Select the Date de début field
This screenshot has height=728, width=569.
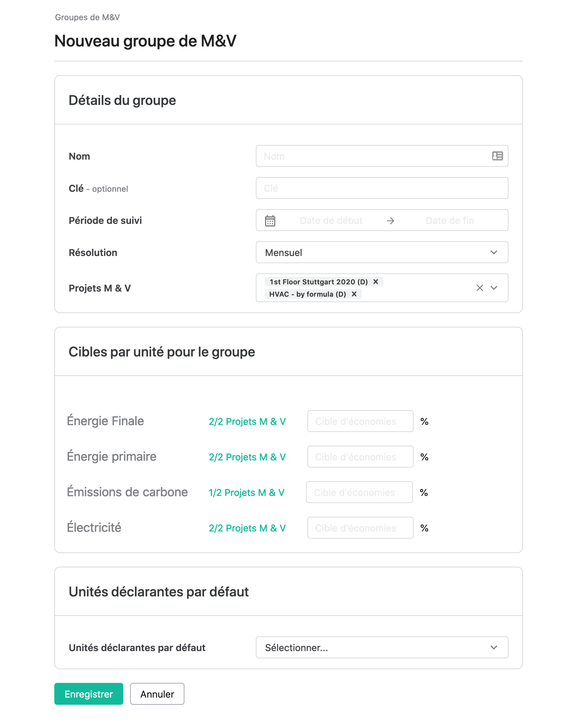(x=331, y=220)
